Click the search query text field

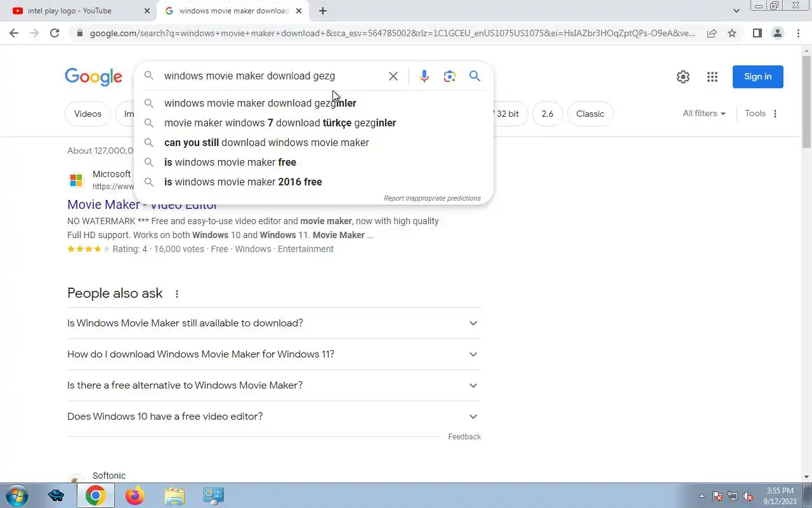[273, 76]
